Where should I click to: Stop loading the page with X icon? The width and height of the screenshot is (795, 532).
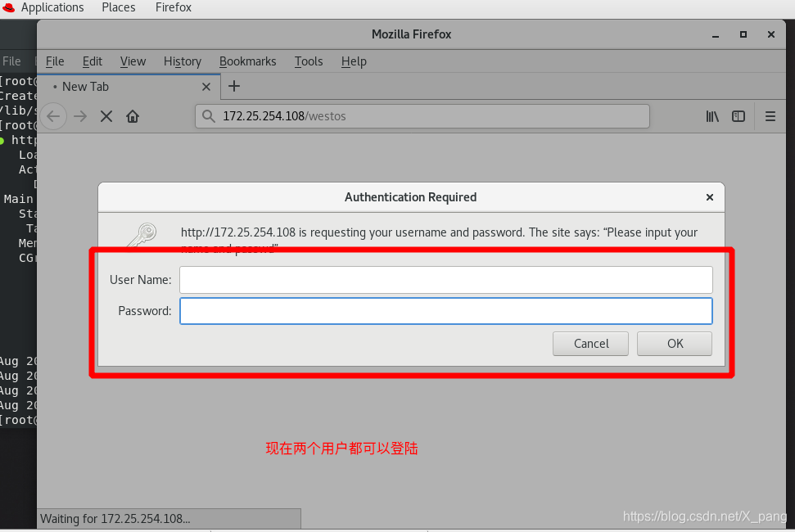point(106,116)
